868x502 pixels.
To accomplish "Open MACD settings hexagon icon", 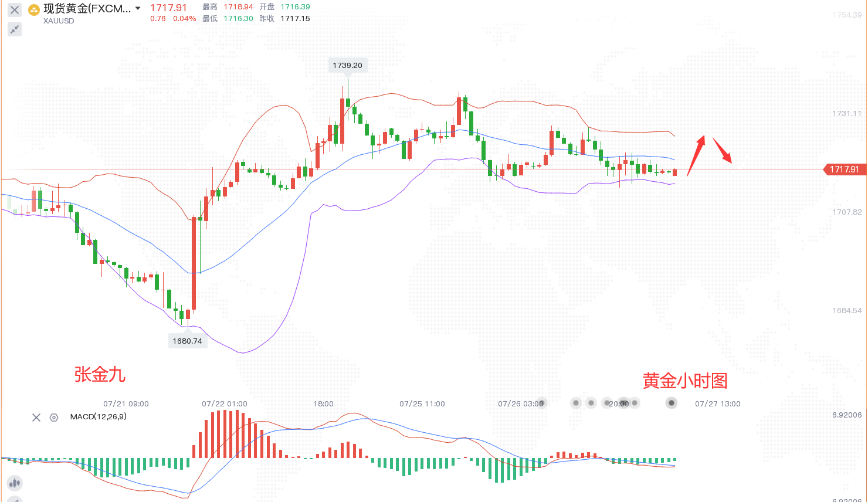I will pyautogui.click(x=54, y=418).
